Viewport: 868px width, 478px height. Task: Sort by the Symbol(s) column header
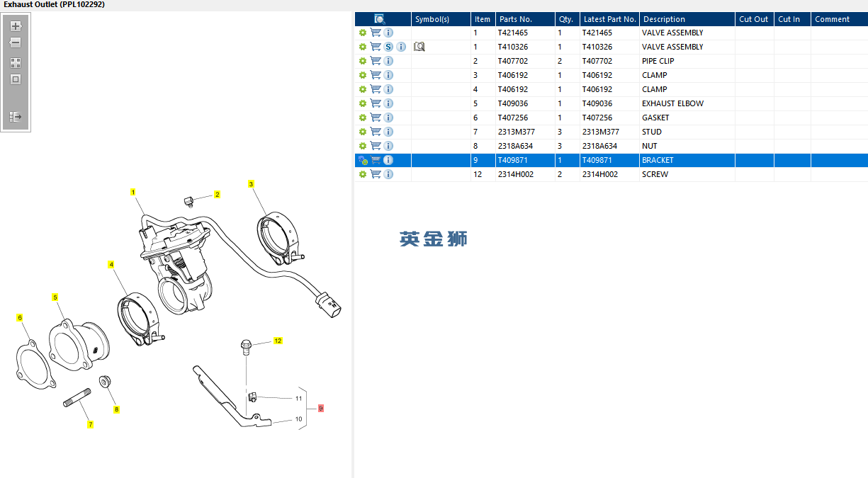click(x=441, y=19)
